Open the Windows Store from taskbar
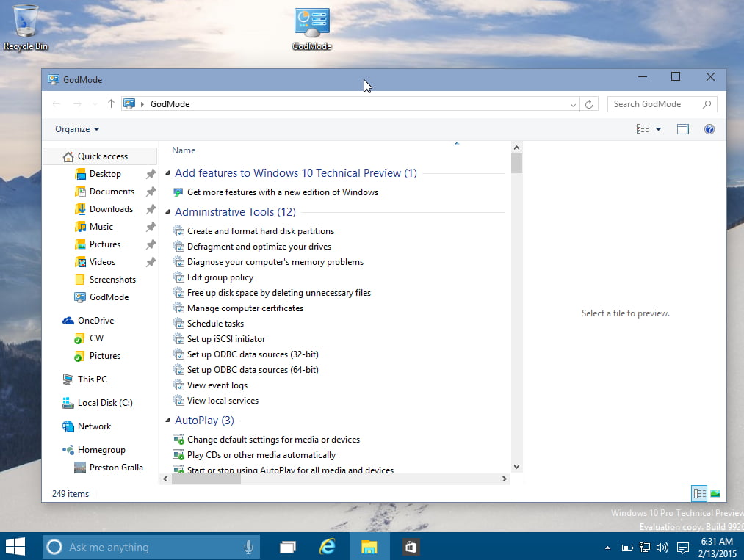The height and width of the screenshot is (560, 744). point(410,546)
